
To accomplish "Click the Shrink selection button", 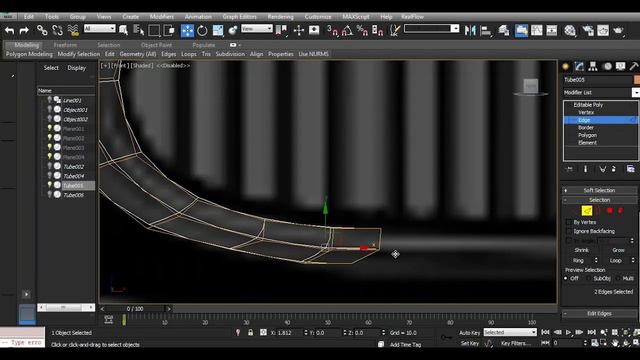I will (582, 250).
